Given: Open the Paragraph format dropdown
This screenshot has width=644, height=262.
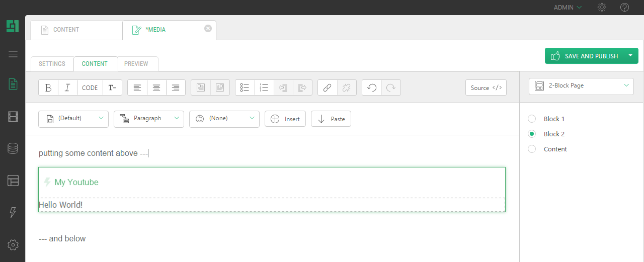Looking at the screenshot, I should tap(149, 119).
